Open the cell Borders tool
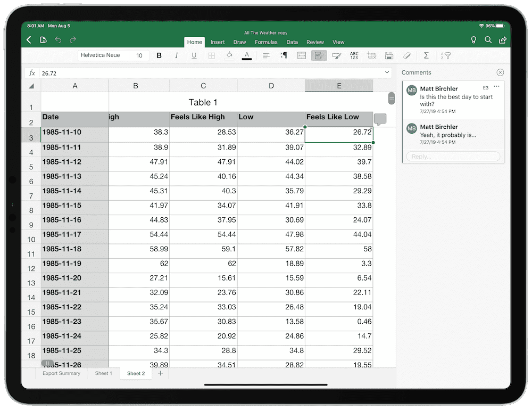Image resolution: width=532 pixels, height=410 pixels. pyautogui.click(x=212, y=55)
